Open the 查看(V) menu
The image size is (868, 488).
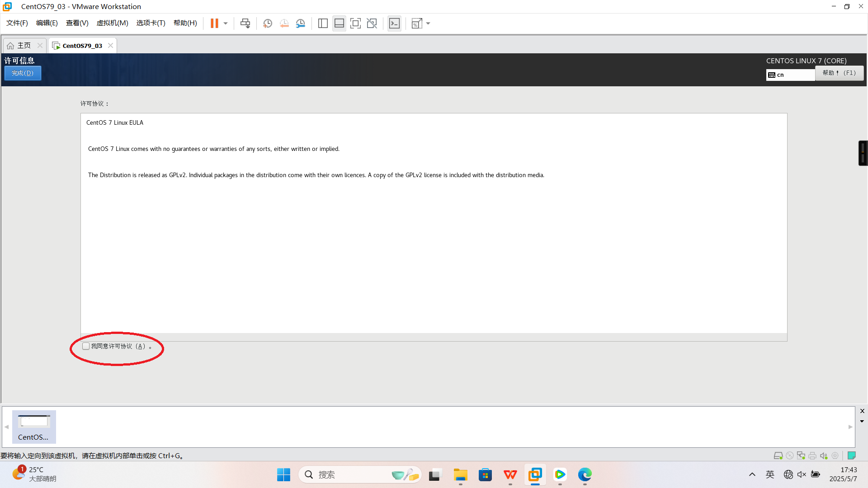tap(77, 23)
